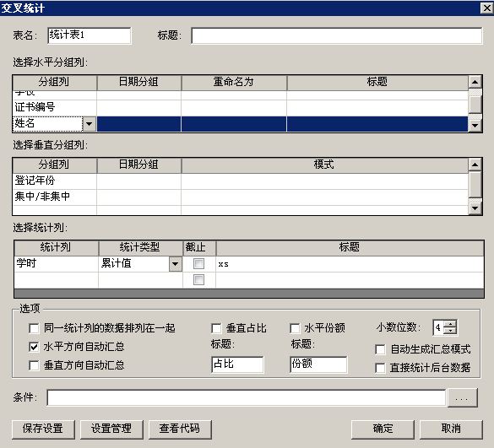Check the 垂直占比 checkbox
Screen dimensions: 494x448
216,328
